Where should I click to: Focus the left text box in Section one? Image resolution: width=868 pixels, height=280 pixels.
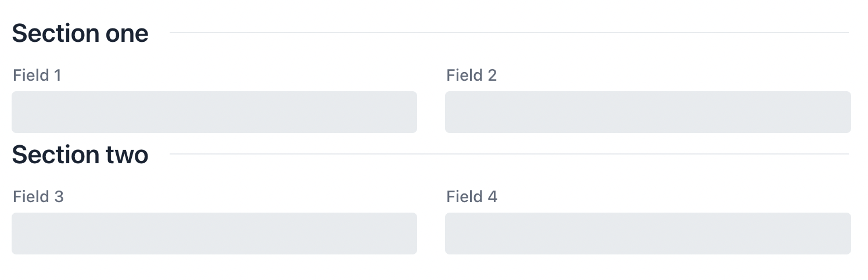(214, 112)
